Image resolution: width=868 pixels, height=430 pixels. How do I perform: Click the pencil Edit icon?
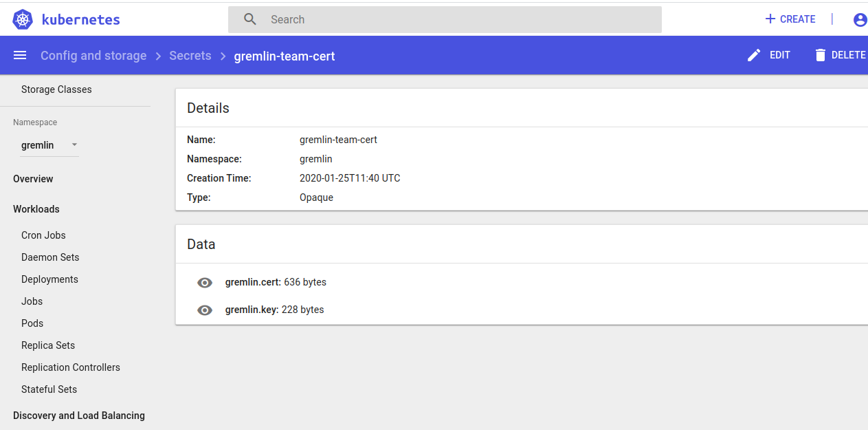754,55
